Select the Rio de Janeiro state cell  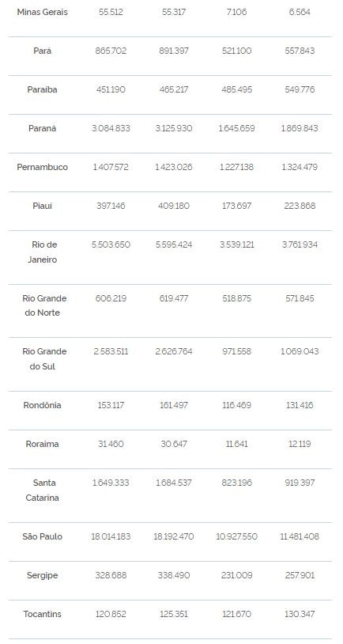(x=42, y=252)
